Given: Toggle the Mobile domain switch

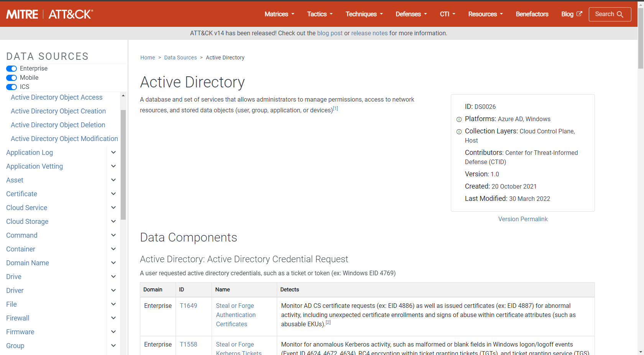Looking at the screenshot, I should tap(11, 78).
